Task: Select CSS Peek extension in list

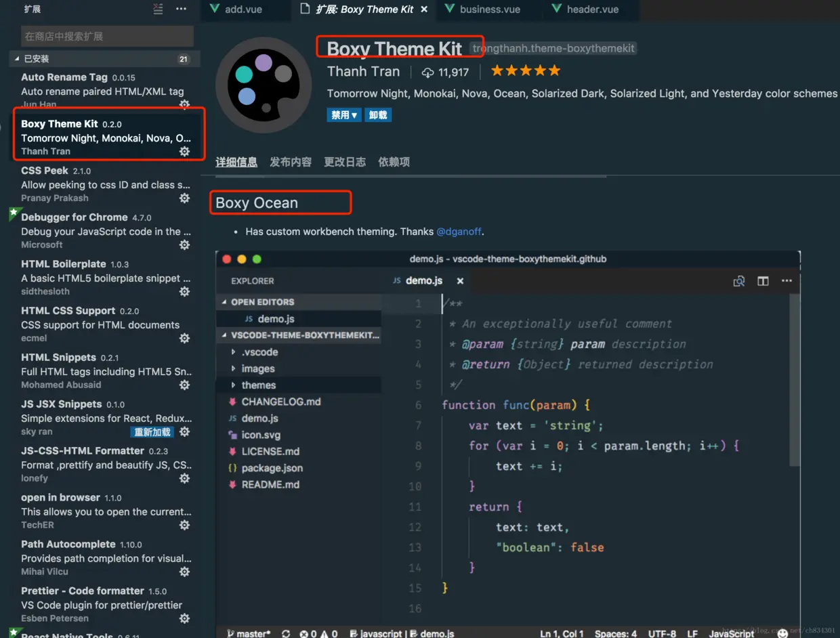Action: 105,184
